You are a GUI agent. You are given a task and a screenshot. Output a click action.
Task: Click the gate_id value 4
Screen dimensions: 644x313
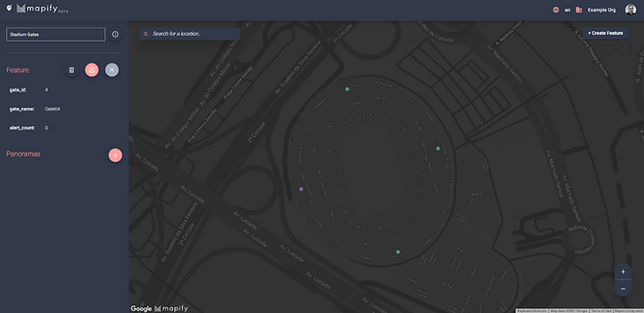coord(46,90)
